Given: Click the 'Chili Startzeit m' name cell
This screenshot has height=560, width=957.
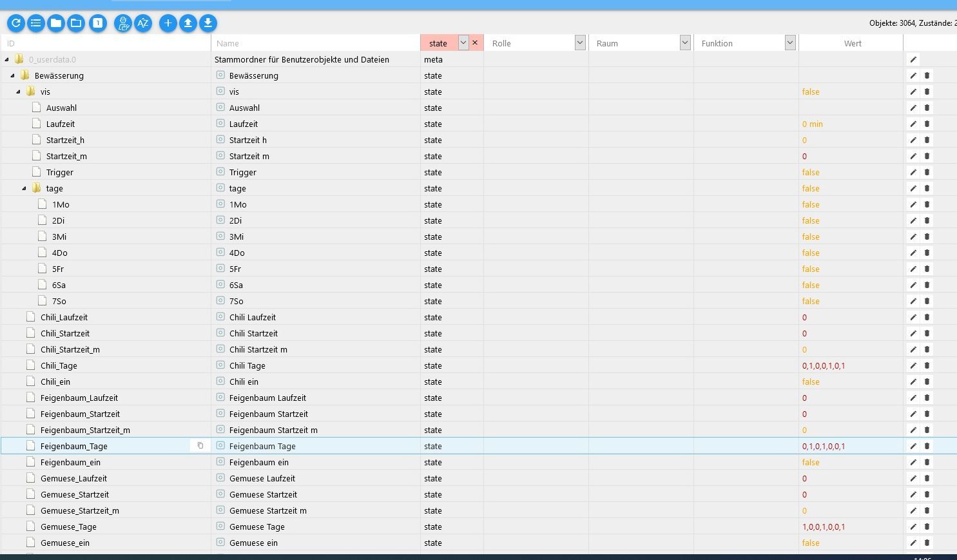Looking at the screenshot, I should pos(258,349).
